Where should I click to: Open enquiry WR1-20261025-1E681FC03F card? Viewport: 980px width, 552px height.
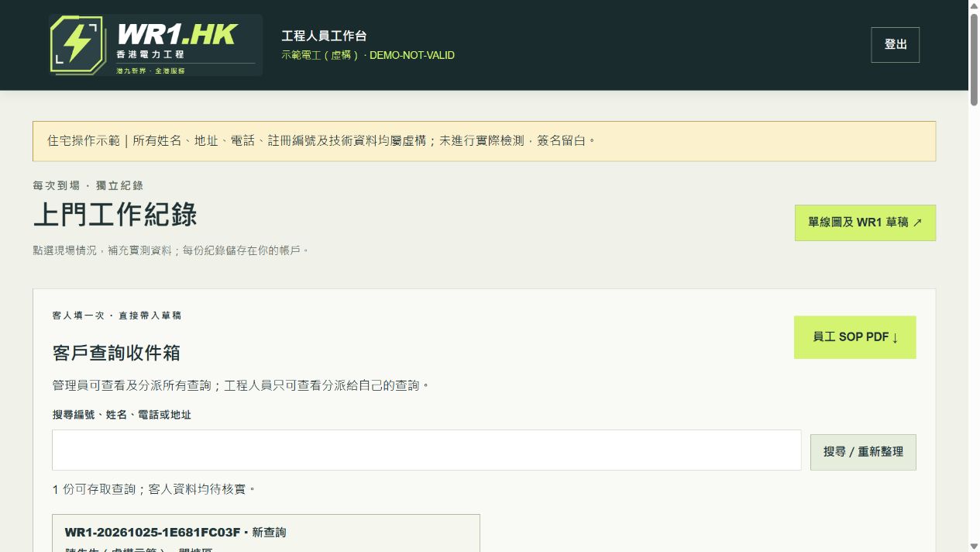point(266,533)
